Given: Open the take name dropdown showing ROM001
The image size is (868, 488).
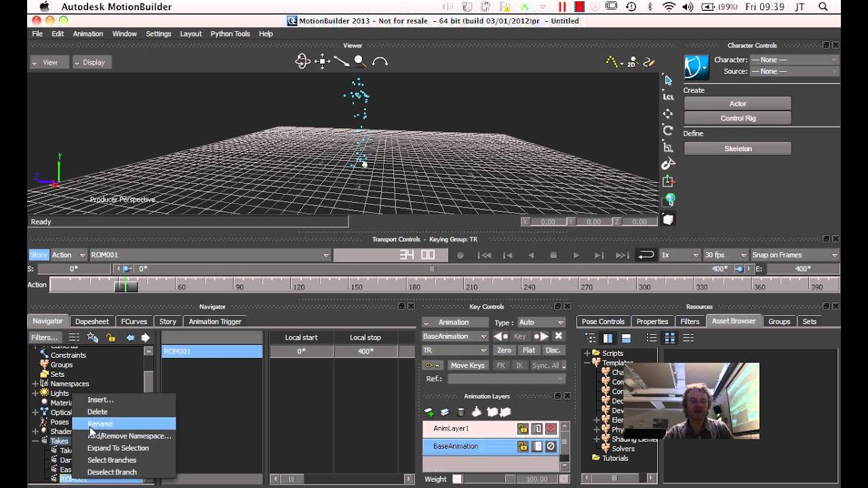Looking at the screenshot, I should pyautogui.click(x=210, y=255).
